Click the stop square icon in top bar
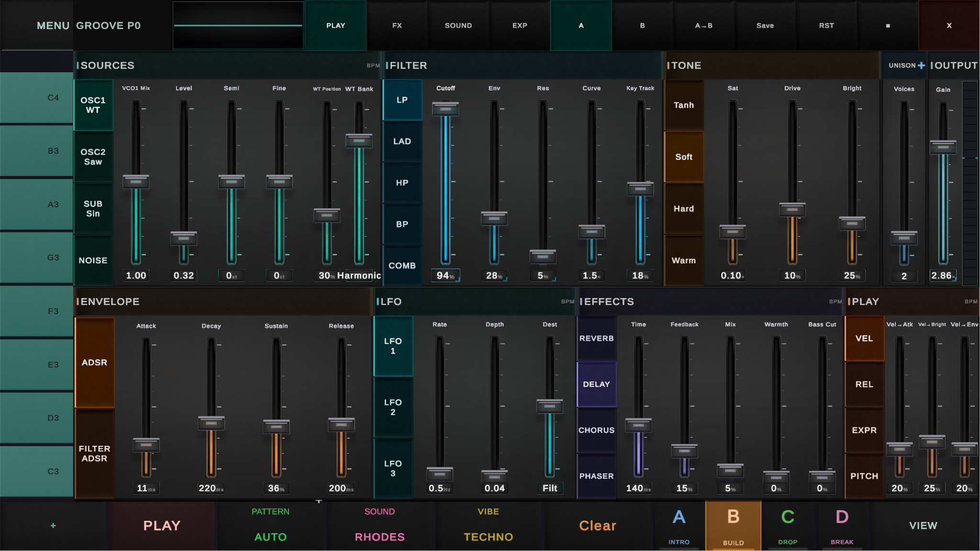This screenshot has width=980, height=551. (888, 25)
